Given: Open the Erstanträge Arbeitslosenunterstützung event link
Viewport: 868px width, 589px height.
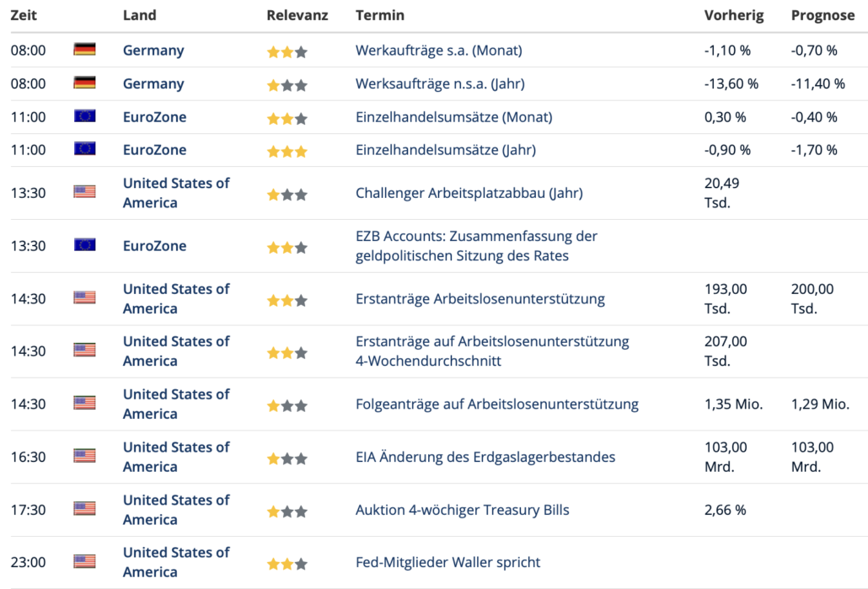Looking at the screenshot, I should 480,298.
